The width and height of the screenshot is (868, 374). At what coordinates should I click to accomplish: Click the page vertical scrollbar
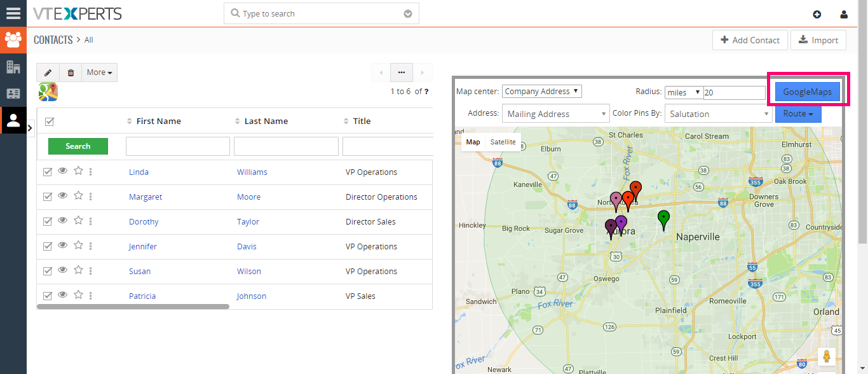pyautogui.click(x=863, y=121)
